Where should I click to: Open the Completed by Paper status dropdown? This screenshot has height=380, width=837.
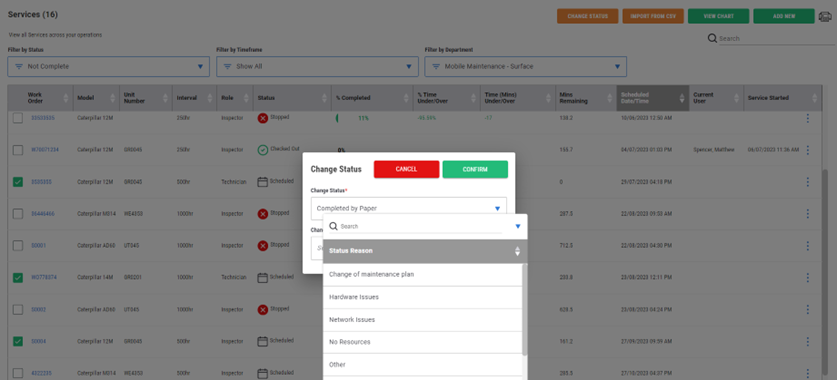tap(409, 208)
